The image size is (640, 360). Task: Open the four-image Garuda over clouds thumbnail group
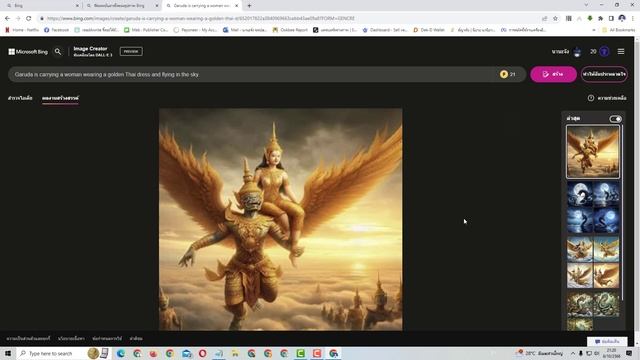point(593,262)
